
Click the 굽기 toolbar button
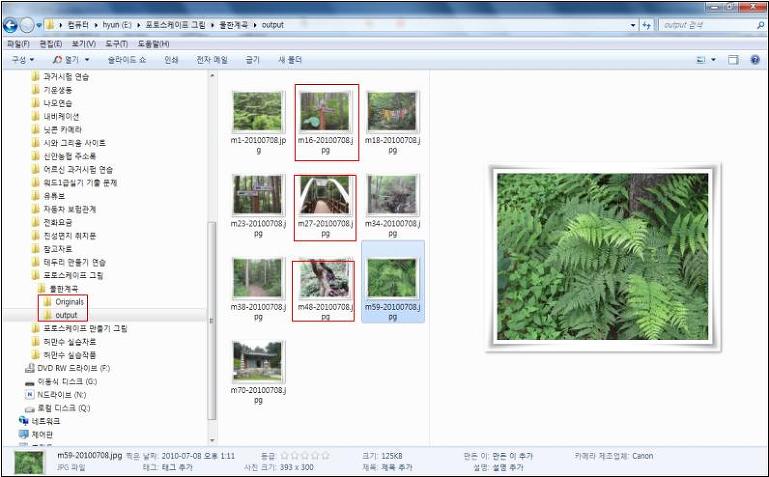[252, 60]
